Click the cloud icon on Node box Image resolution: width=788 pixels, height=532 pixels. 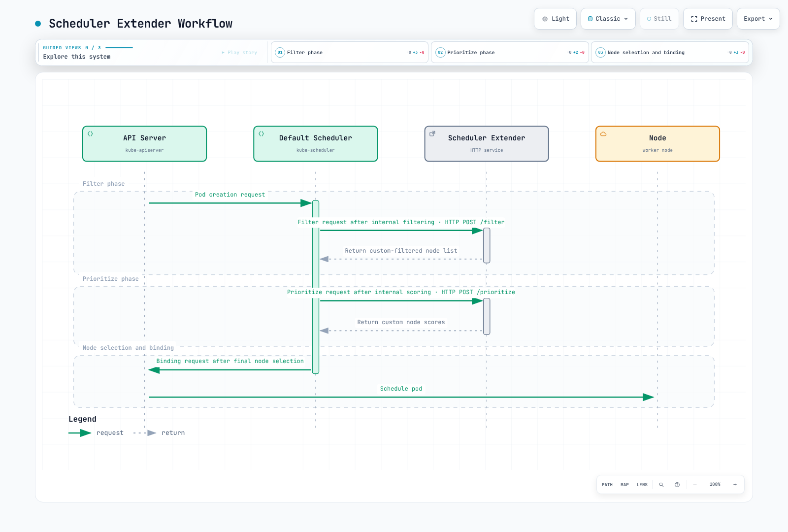pyautogui.click(x=603, y=133)
